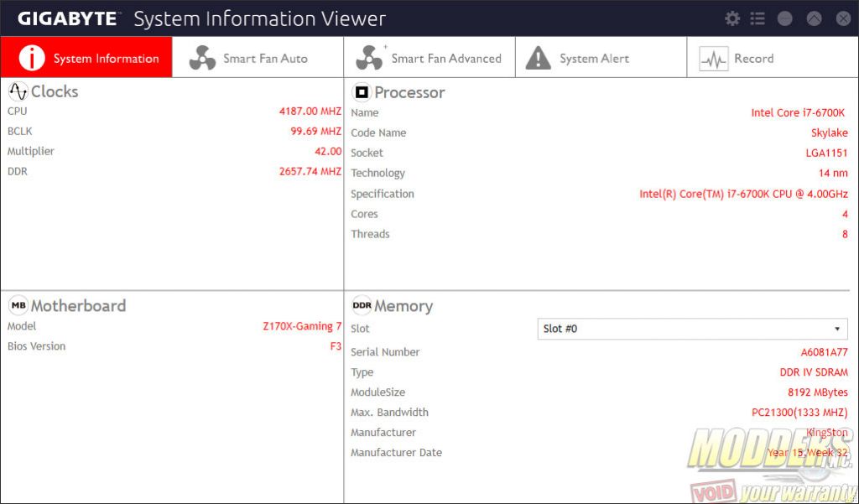Open the list menu icon in title bar
Viewport: 859px width, 504px height.
coord(757,18)
